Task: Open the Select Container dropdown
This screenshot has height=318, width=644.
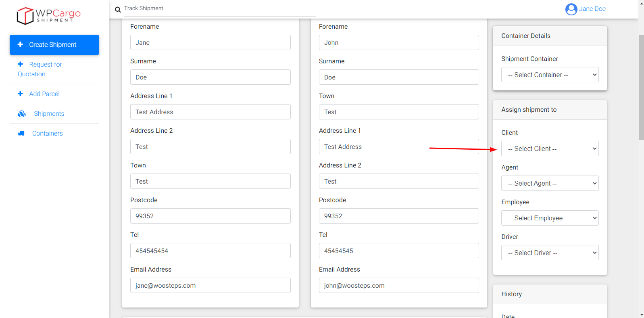Action: pyautogui.click(x=550, y=75)
